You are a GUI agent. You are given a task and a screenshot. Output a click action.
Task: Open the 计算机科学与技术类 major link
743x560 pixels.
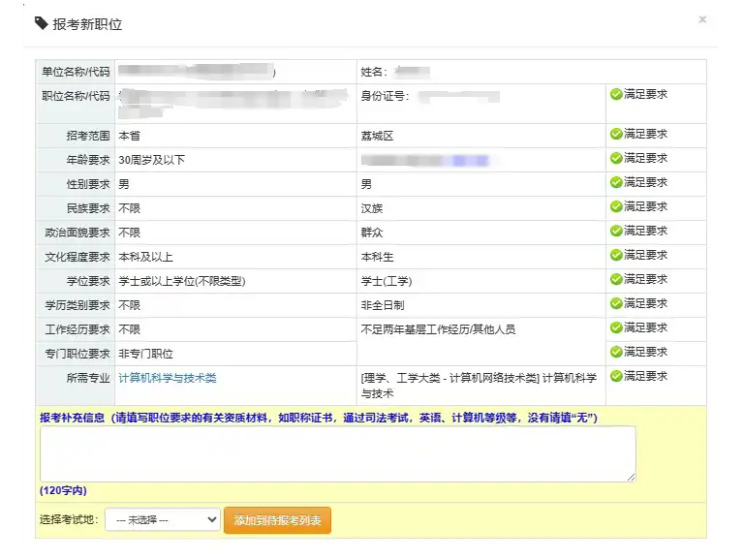click(x=167, y=378)
